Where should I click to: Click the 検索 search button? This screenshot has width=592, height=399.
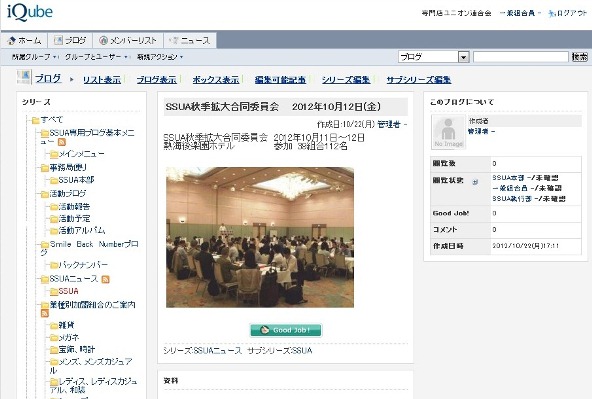tap(580, 57)
